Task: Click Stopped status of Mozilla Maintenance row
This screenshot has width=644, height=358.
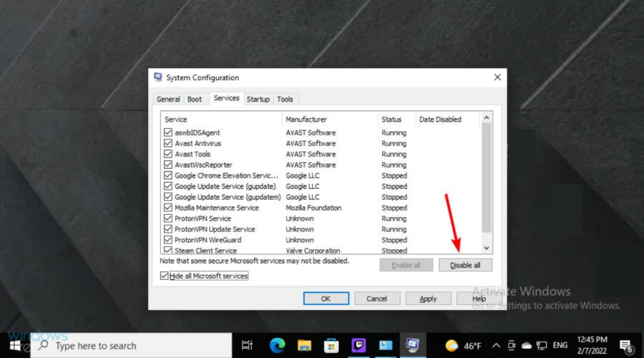Action: (x=394, y=208)
